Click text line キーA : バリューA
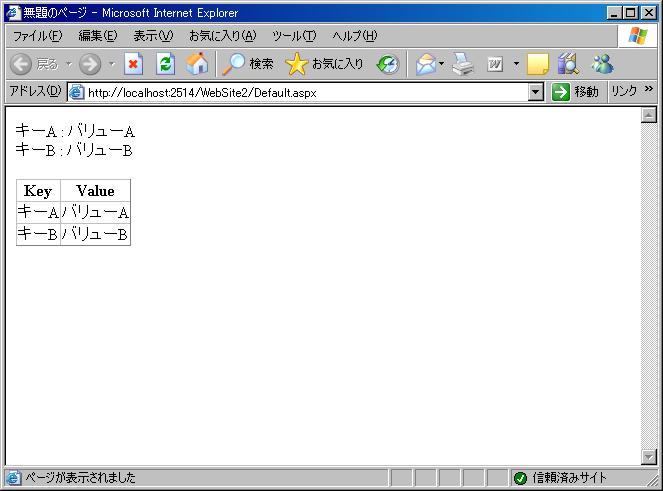The height and width of the screenshot is (491, 663). point(75,131)
